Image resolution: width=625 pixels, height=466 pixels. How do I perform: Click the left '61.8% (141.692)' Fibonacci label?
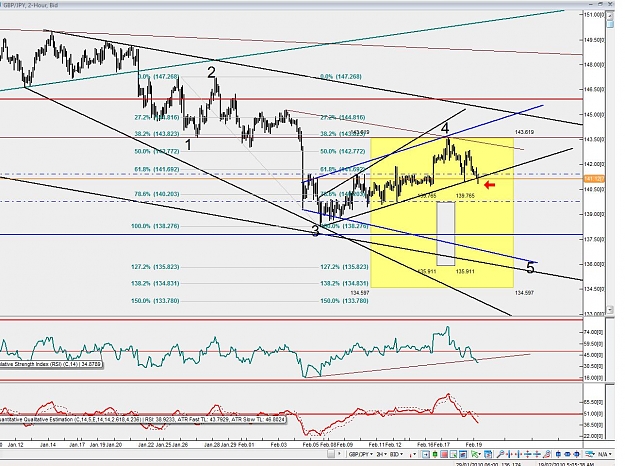pos(157,169)
